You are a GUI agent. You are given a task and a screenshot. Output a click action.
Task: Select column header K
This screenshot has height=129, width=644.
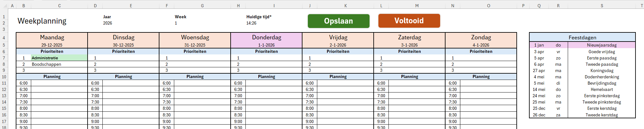click(345, 6)
